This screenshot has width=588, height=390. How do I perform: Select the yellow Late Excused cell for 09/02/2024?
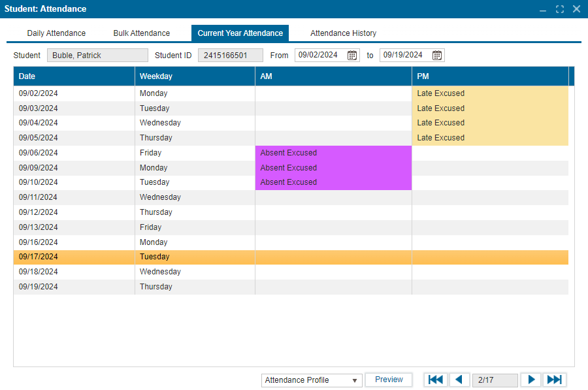point(489,93)
